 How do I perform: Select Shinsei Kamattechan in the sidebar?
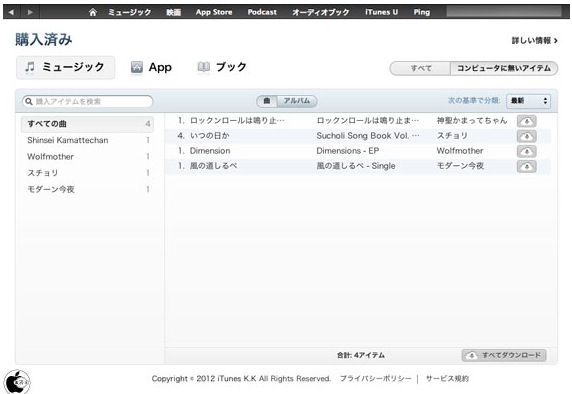coord(87,140)
